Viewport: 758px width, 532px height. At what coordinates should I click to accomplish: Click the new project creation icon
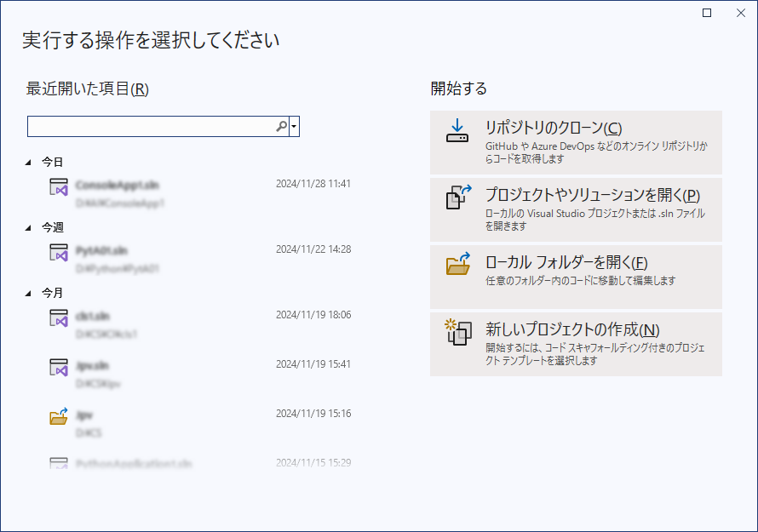[458, 332]
